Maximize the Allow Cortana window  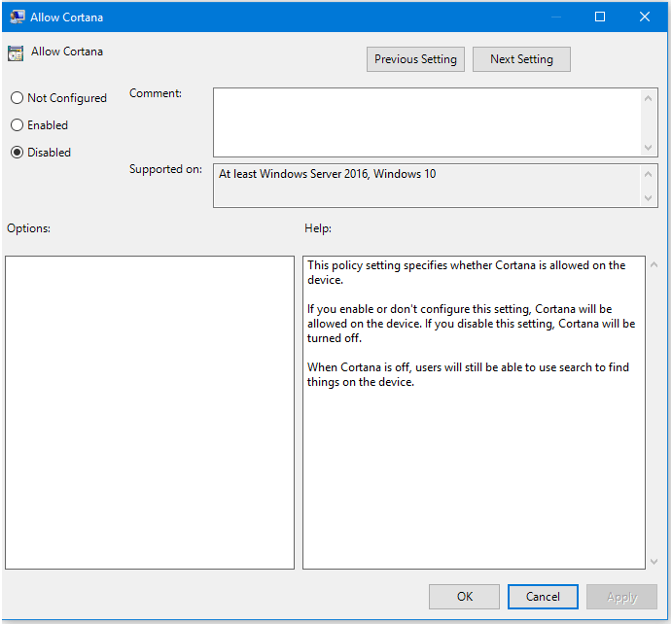click(x=600, y=17)
